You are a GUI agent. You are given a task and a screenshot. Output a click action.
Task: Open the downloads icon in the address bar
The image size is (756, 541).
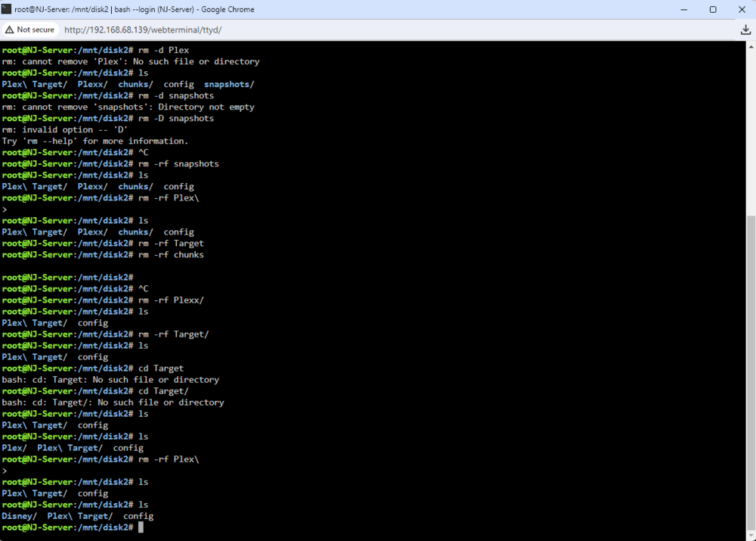(x=745, y=30)
